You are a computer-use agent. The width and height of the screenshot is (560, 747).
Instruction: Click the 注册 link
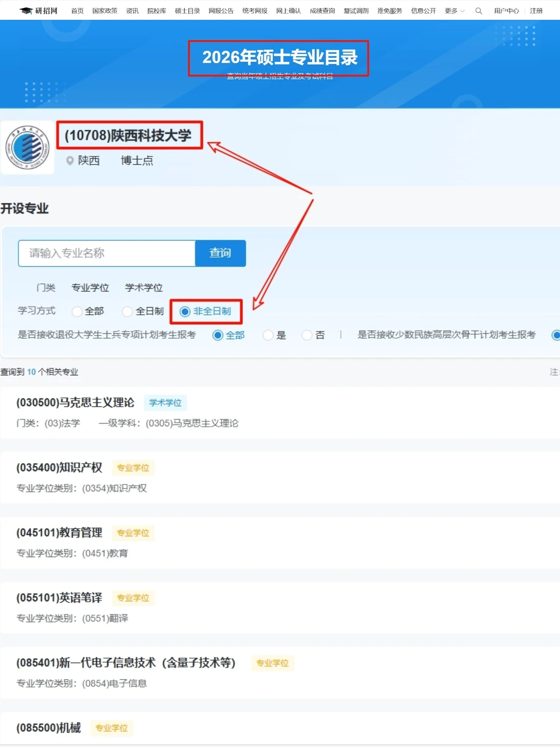point(536,10)
